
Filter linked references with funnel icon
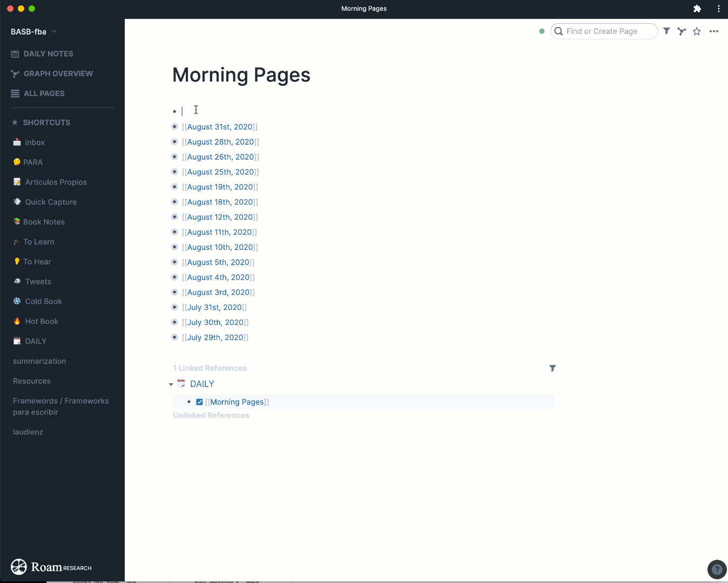tap(552, 368)
